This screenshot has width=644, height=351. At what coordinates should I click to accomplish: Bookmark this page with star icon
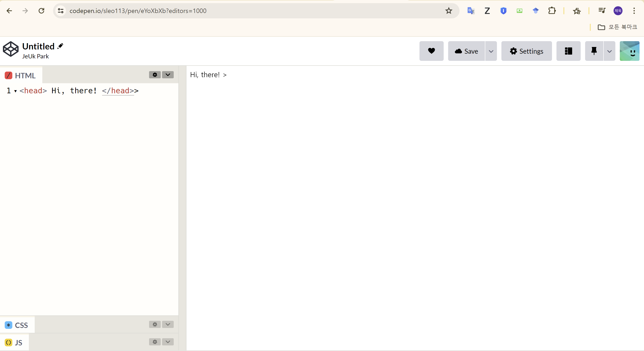click(449, 11)
